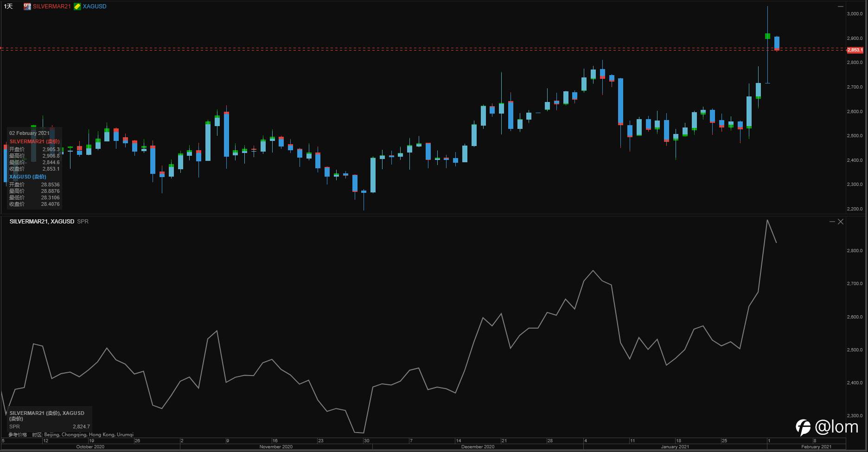Screen dimensions: 868x452
Task: Click the SPR value 2,824.7
Action: 81,427
